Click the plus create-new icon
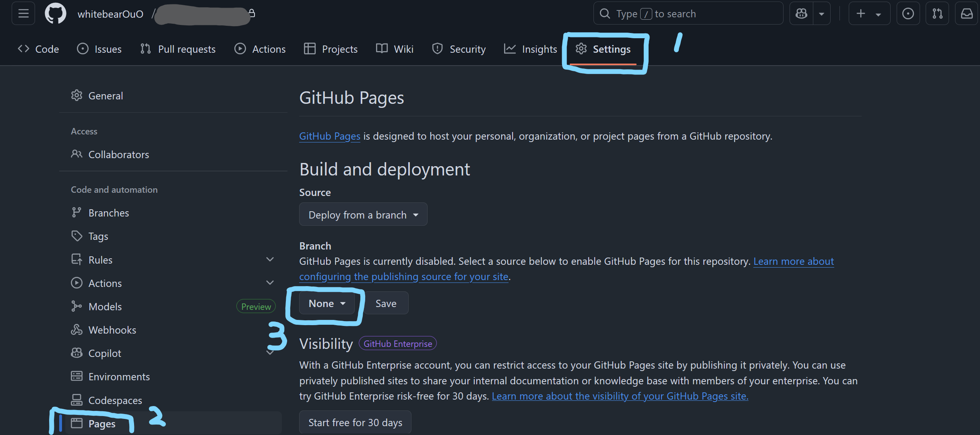Screen dimensions: 980x435 point(861,14)
